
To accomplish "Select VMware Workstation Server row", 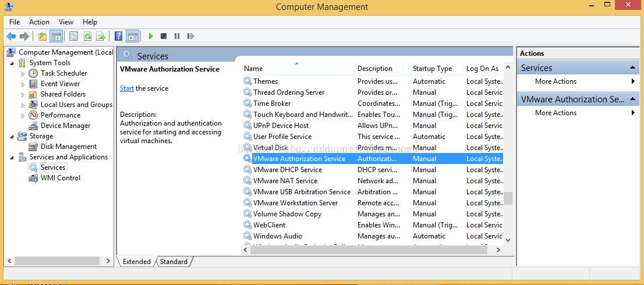I will point(372,204).
